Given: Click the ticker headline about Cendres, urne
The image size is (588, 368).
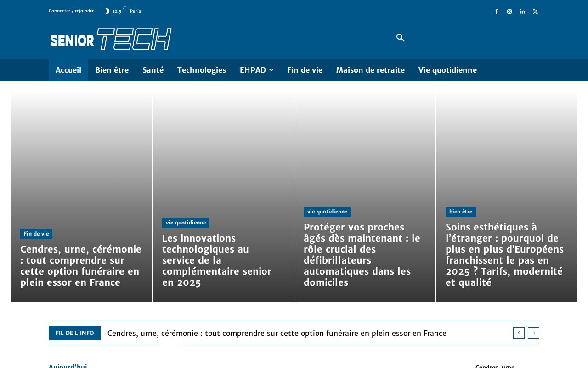Looking at the screenshot, I should click(277, 333).
